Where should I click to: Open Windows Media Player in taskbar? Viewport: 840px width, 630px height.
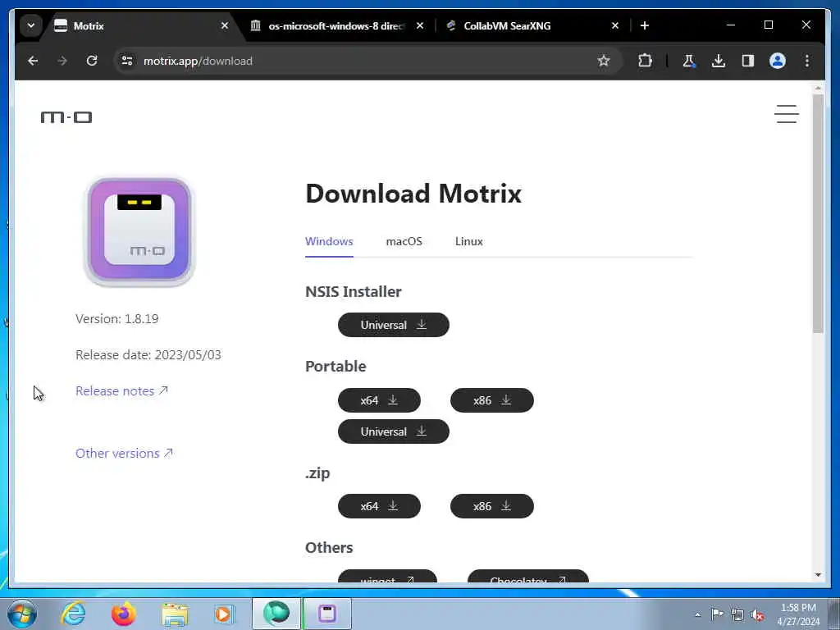point(224,614)
